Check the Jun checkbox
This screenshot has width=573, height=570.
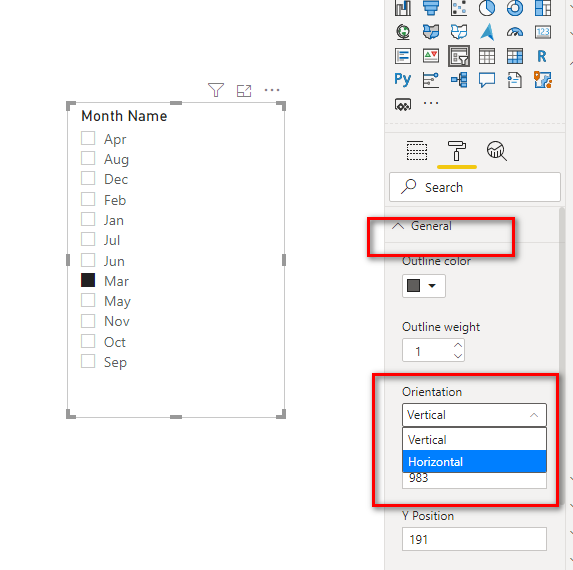[88, 261]
